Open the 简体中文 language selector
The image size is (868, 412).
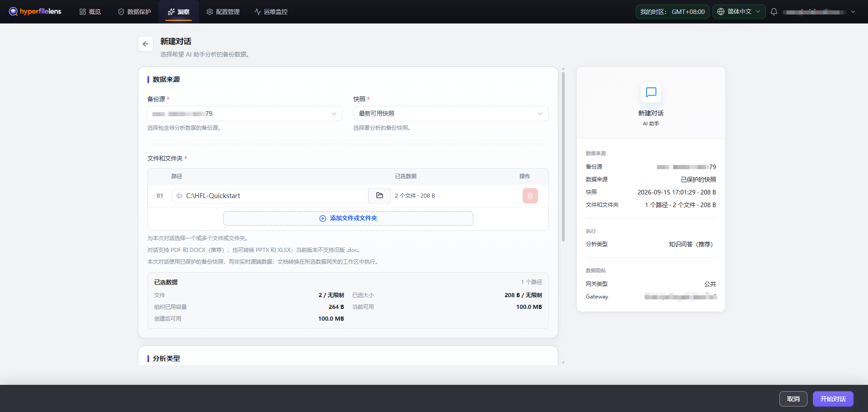pyautogui.click(x=739, y=12)
